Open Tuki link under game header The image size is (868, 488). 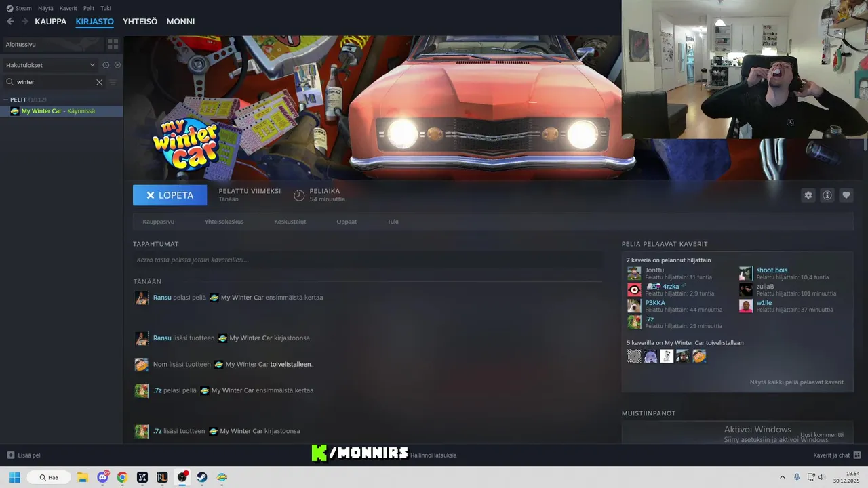point(393,222)
